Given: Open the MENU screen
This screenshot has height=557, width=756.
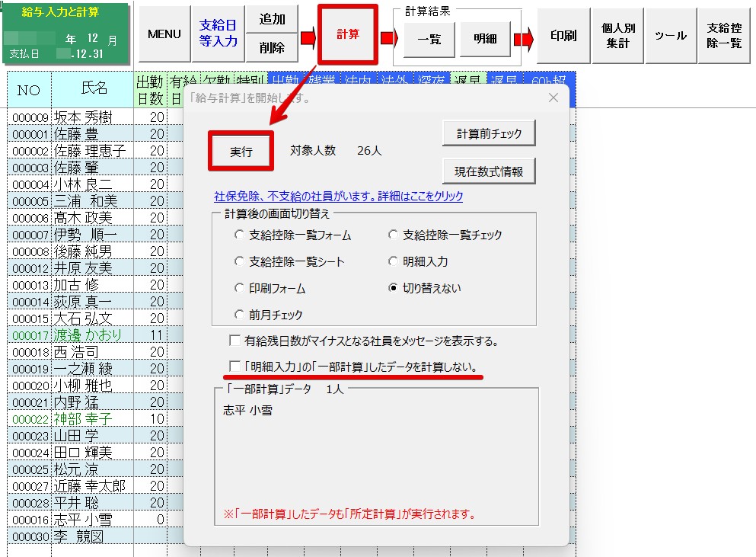Looking at the screenshot, I should [164, 35].
